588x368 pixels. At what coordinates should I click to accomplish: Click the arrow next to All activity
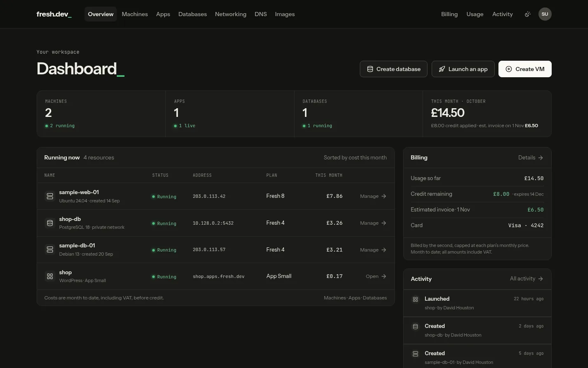point(541,279)
